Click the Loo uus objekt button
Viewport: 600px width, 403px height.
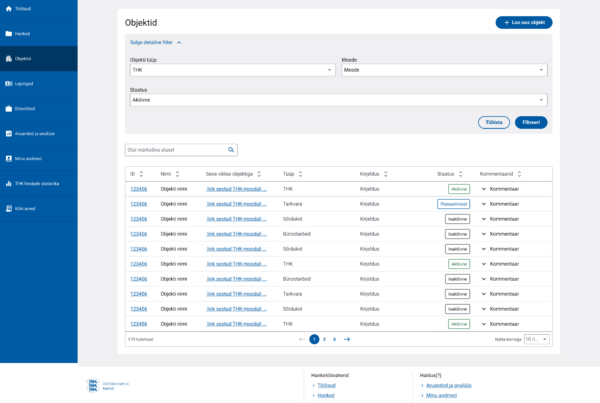tap(523, 22)
